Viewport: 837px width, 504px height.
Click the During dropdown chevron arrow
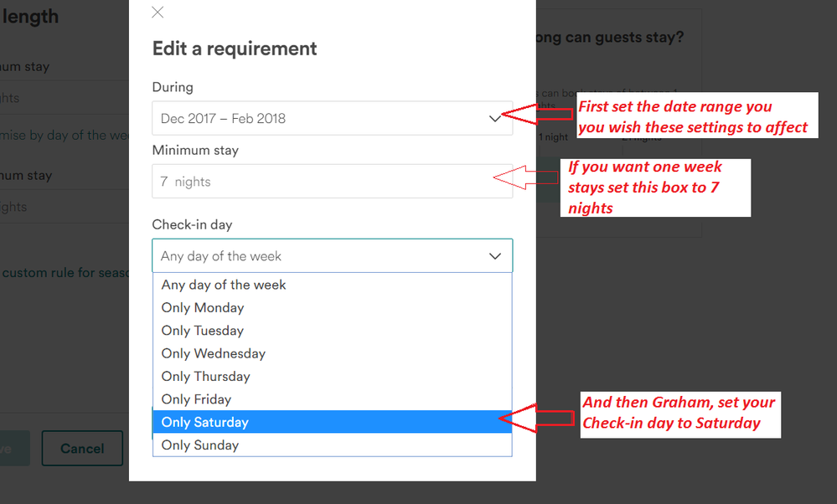[495, 119]
